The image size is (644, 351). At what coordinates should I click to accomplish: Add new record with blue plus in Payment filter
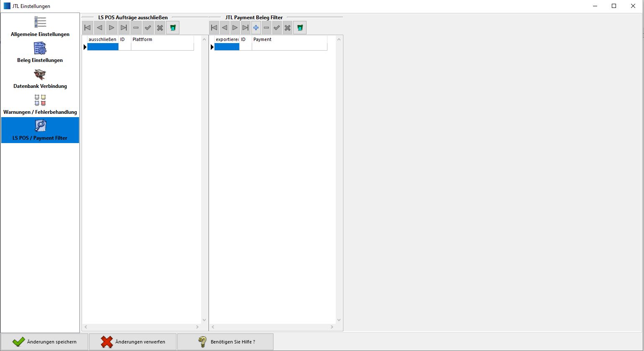[256, 28]
